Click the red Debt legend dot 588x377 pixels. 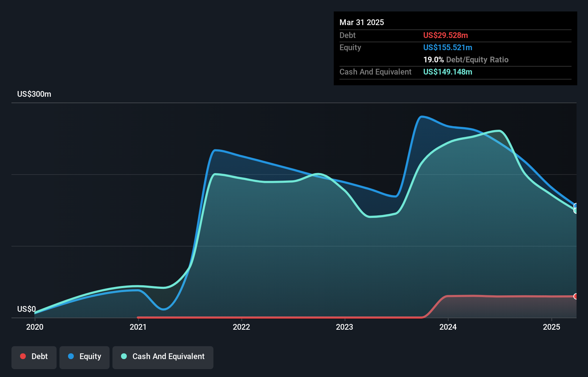click(23, 356)
